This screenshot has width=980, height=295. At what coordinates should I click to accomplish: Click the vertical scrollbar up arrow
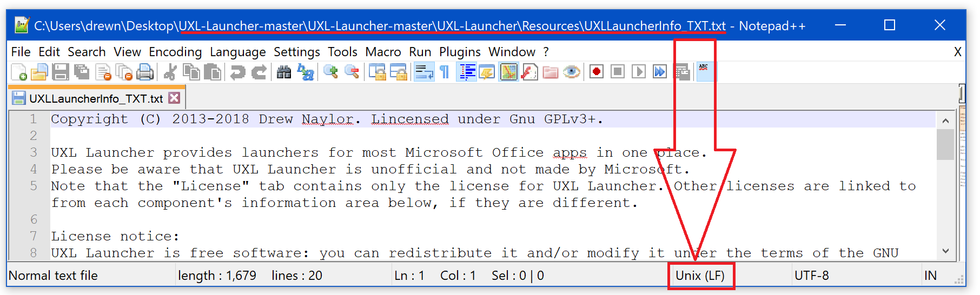tap(945, 120)
